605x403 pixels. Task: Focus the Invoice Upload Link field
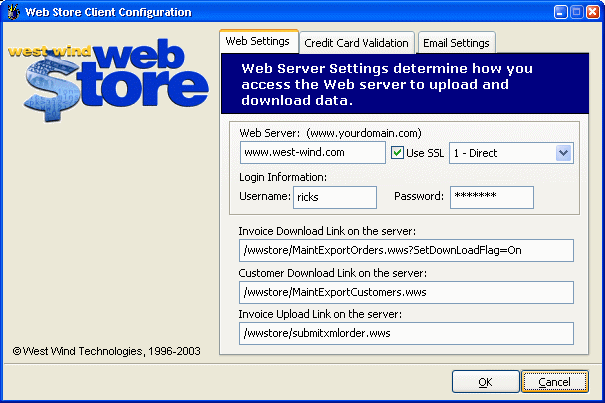coord(406,333)
